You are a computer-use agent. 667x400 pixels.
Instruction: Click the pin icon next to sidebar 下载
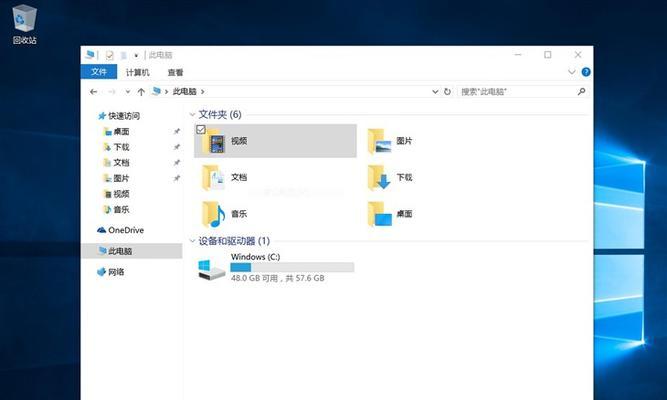tap(177, 147)
